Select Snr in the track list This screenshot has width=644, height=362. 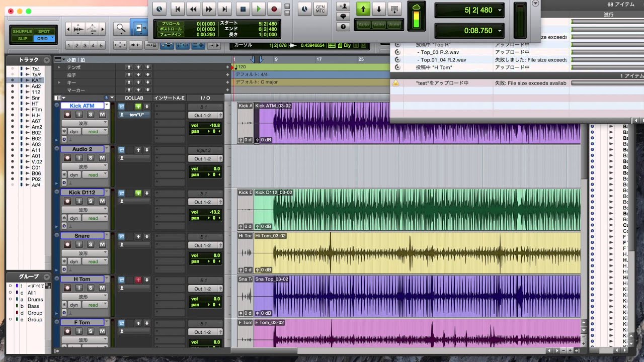tap(36, 98)
